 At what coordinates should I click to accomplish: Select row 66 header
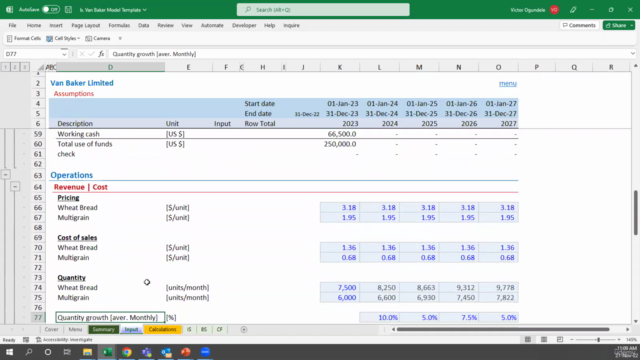(38, 207)
